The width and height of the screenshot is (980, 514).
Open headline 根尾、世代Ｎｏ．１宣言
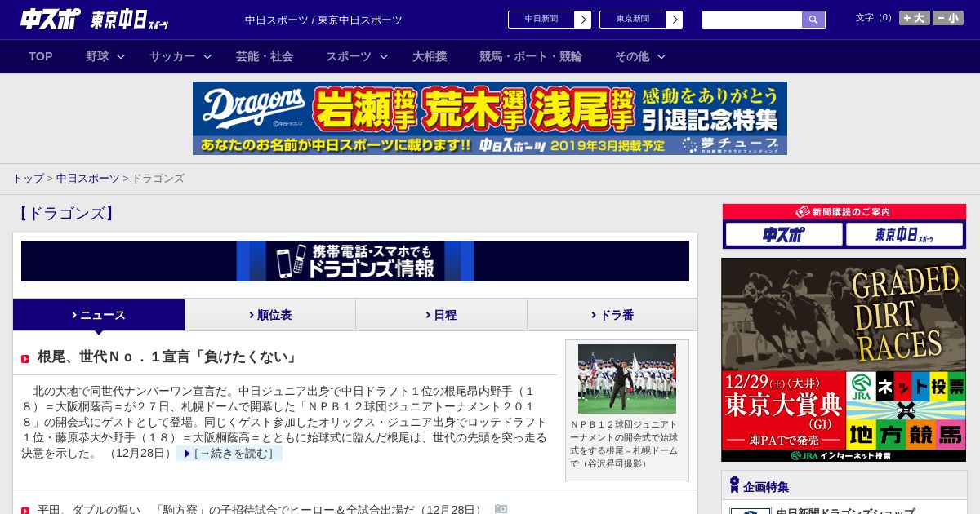pyautogui.click(x=168, y=357)
